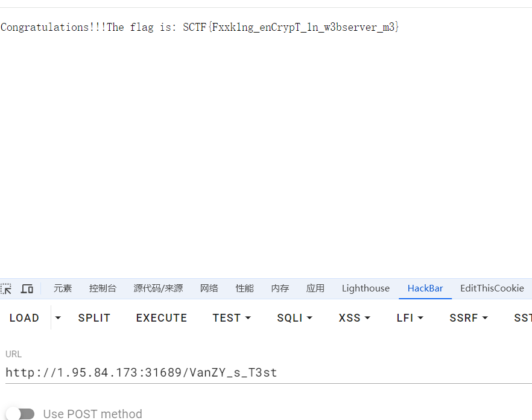Open the SQLI payload dropdown

point(294,317)
